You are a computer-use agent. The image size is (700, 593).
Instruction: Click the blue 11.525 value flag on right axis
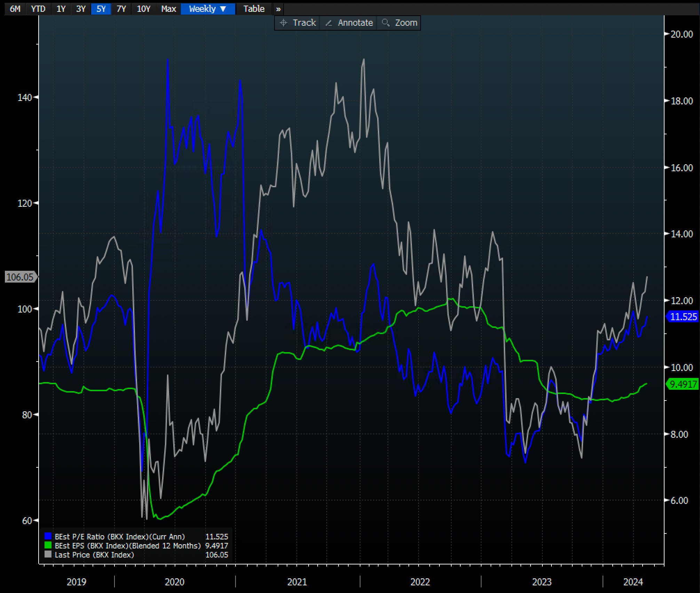tap(683, 317)
